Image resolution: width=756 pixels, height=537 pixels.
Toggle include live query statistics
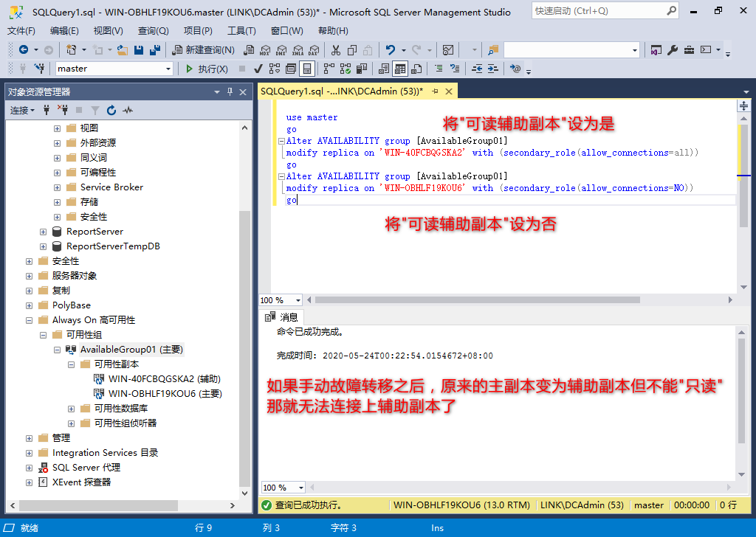pos(346,69)
